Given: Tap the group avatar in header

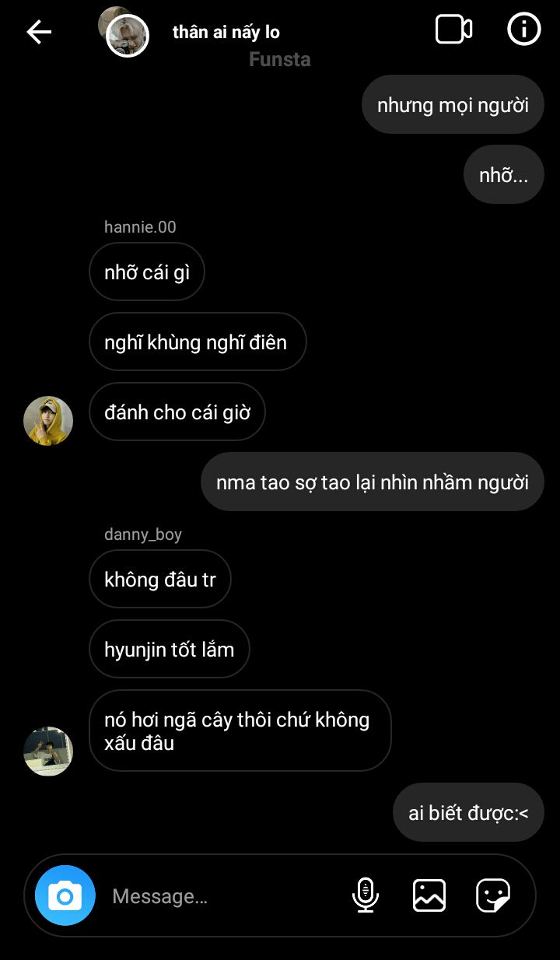Looking at the screenshot, I should (x=124, y=33).
